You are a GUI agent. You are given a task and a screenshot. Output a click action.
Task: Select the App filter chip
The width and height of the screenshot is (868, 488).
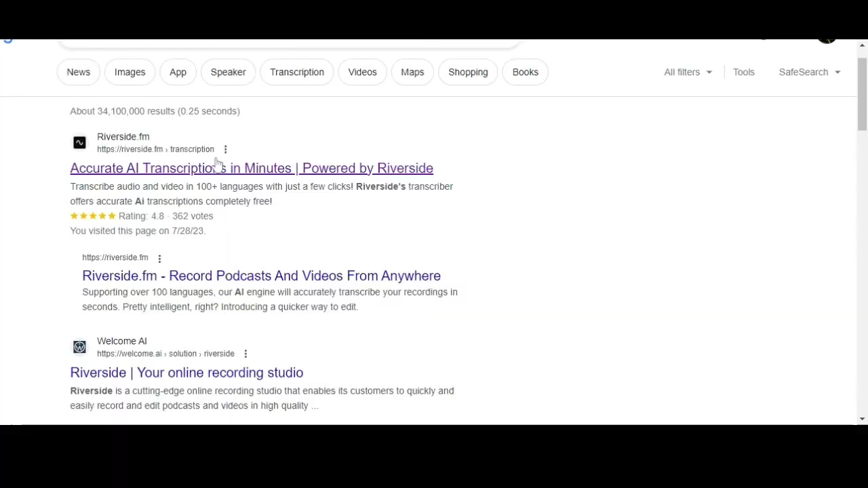pyautogui.click(x=178, y=72)
